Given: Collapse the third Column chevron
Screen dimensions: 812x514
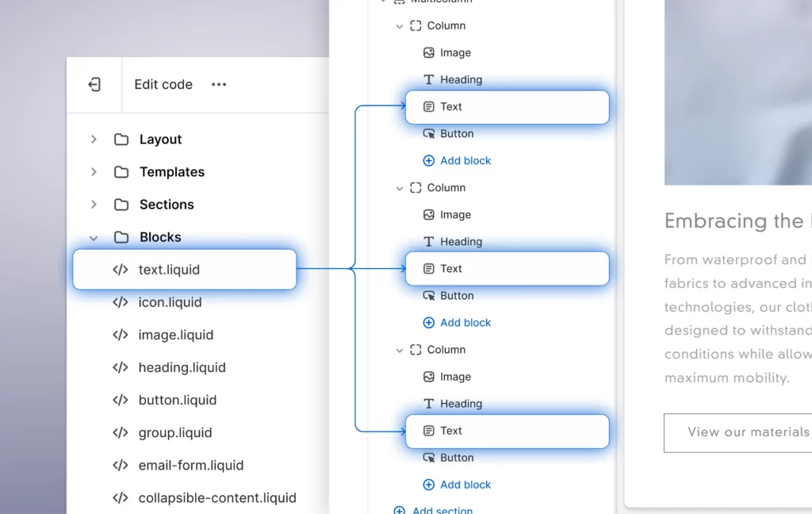Looking at the screenshot, I should [x=400, y=350].
